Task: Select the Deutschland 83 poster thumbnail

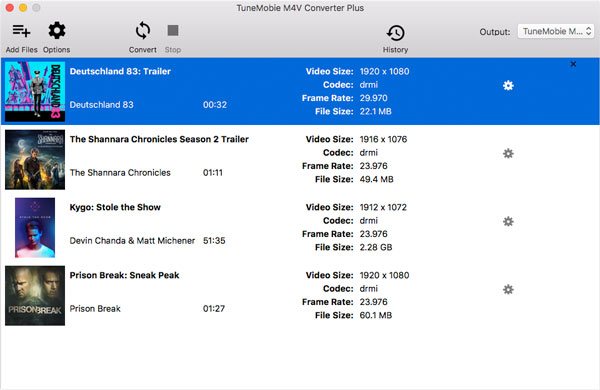Action: (x=35, y=91)
